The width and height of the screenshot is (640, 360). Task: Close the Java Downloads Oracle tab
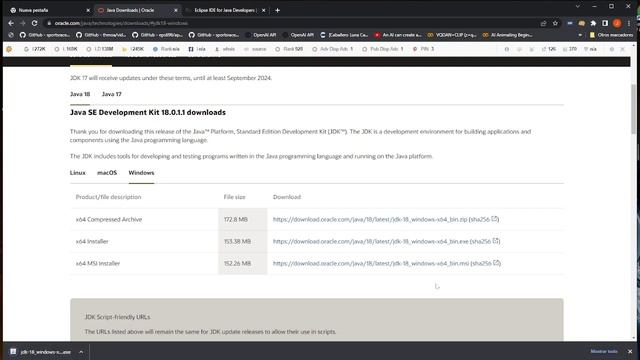click(x=176, y=10)
